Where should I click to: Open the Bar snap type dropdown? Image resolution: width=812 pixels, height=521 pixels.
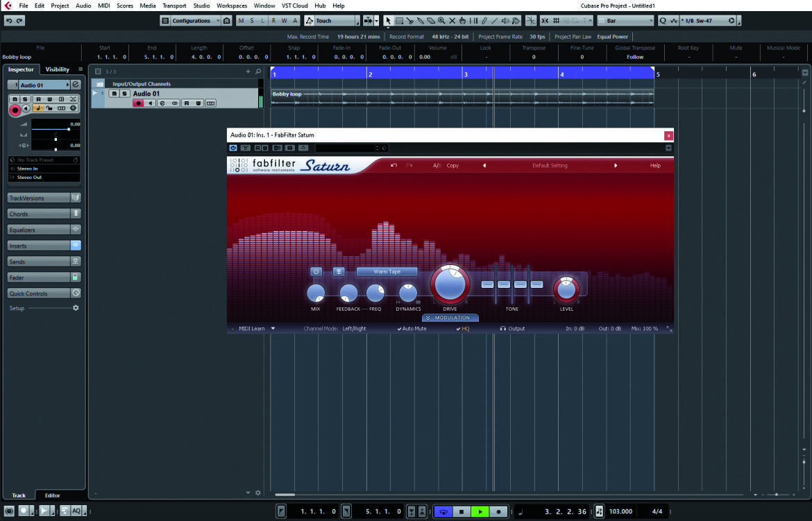pyautogui.click(x=625, y=21)
